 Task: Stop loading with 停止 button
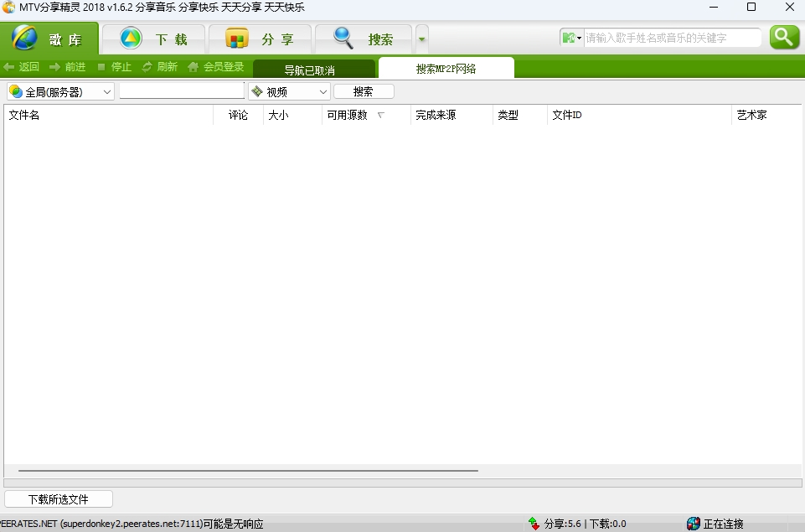coord(114,67)
